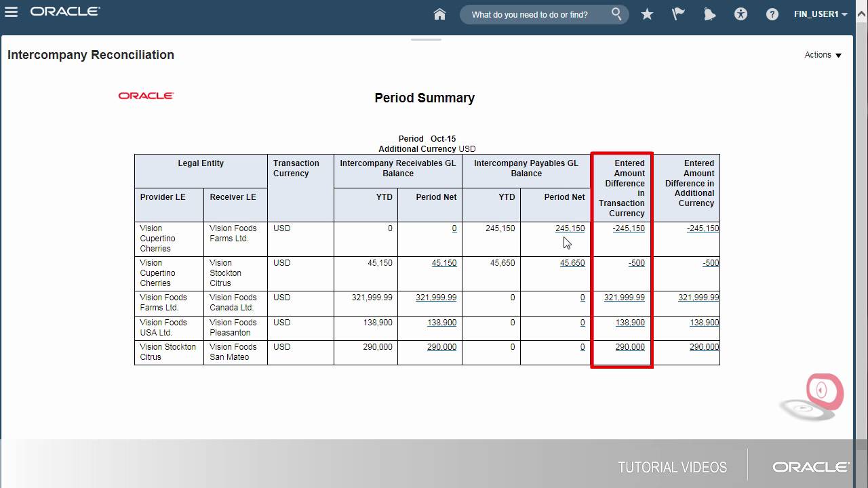Click the Oracle logo in header

point(65,12)
